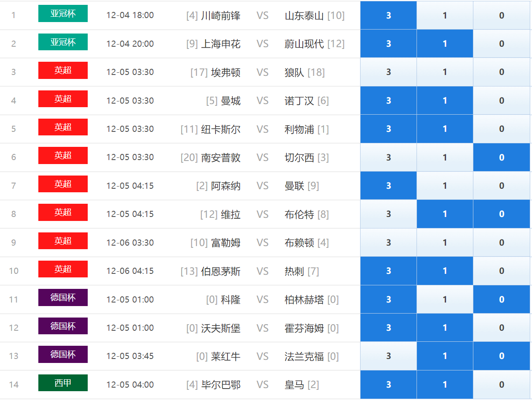Open team 诺丁汉
This screenshot has height=400, width=532.
pyautogui.click(x=299, y=101)
